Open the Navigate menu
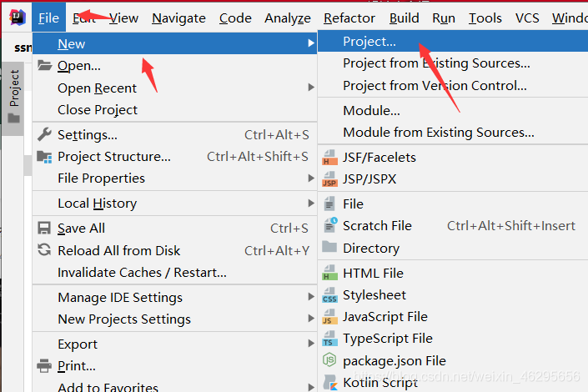 [x=178, y=18]
